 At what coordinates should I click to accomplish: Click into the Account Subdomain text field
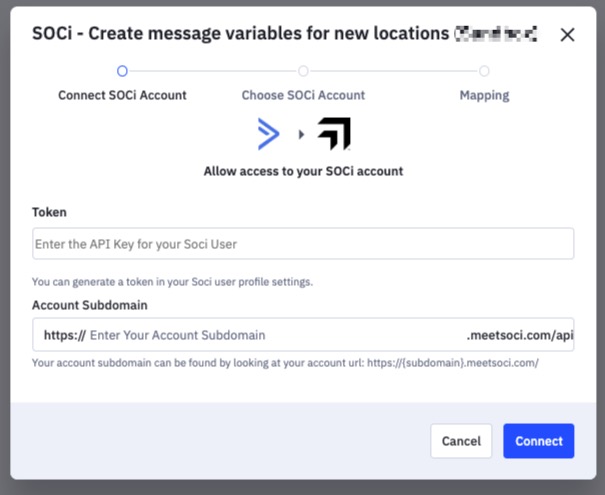[270, 335]
